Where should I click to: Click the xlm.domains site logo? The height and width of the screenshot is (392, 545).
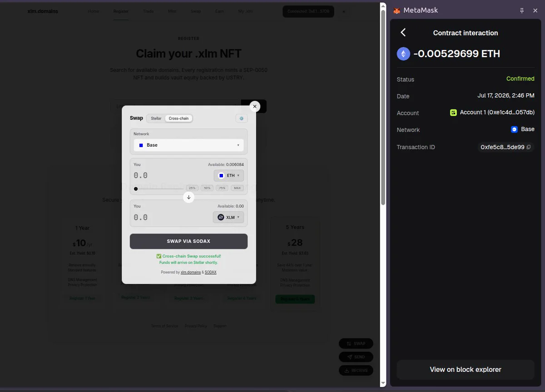click(43, 11)
